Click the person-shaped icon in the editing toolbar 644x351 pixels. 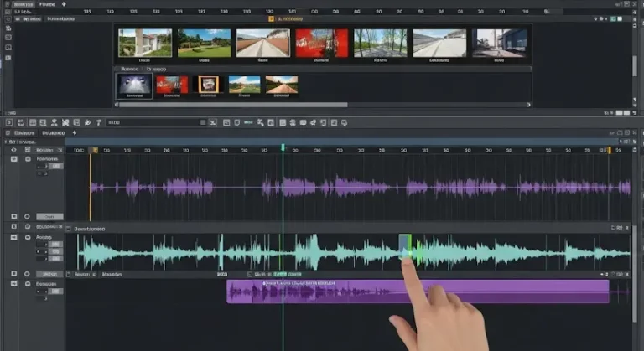[x=54, y=122]
